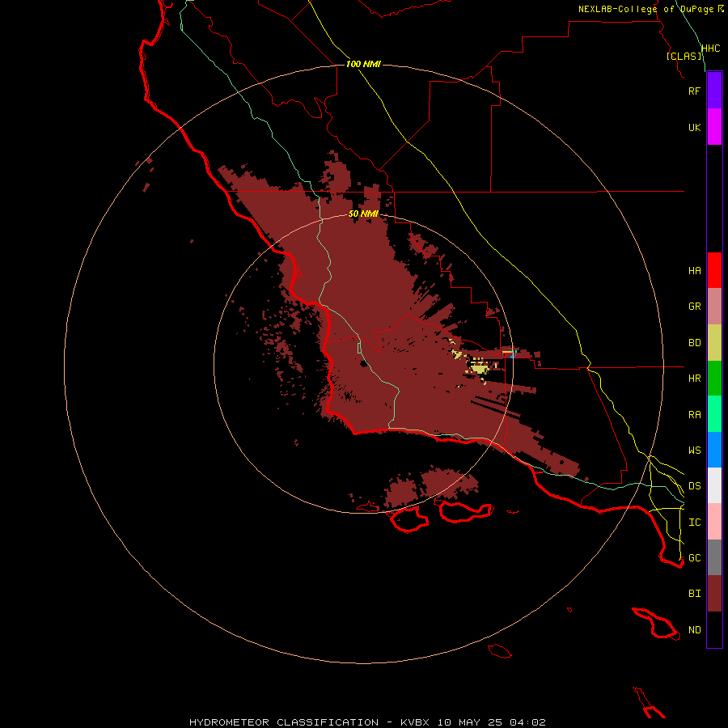Pick the dark green HR legend swatch
This screenshot has height=728, width=728.
click(x=714, y=379)
